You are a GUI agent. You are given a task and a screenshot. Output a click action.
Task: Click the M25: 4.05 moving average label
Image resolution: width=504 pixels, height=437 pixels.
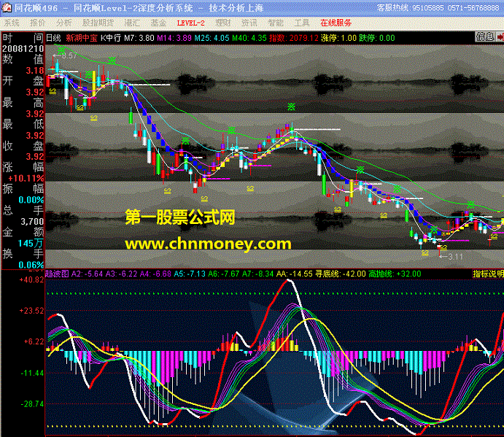pos(212,38)
